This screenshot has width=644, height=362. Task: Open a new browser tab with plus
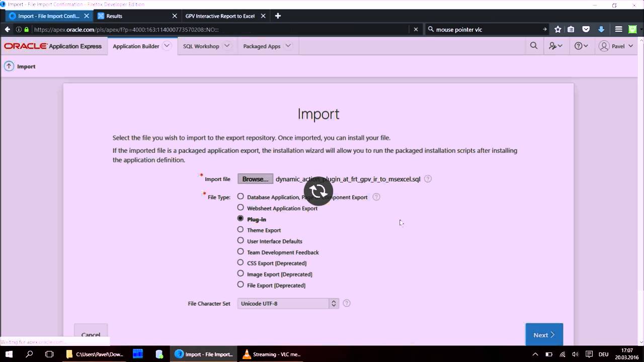(277, 16)
